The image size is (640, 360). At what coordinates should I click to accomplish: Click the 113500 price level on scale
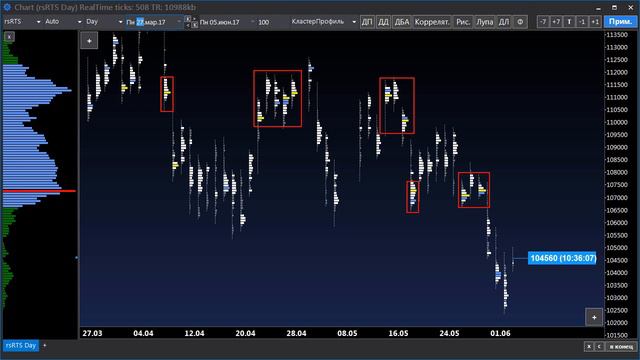click(x=617, y=35)
